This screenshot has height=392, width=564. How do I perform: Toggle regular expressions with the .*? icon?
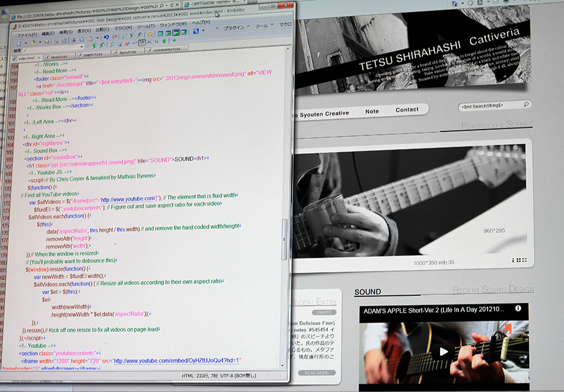click(134, 43)
